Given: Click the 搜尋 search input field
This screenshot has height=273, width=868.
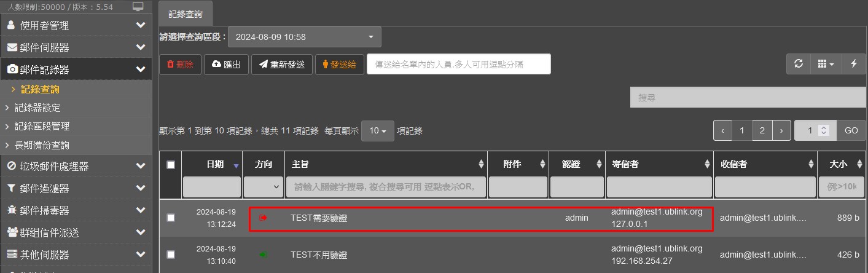Looking at the screenshot, I should 748,97.
